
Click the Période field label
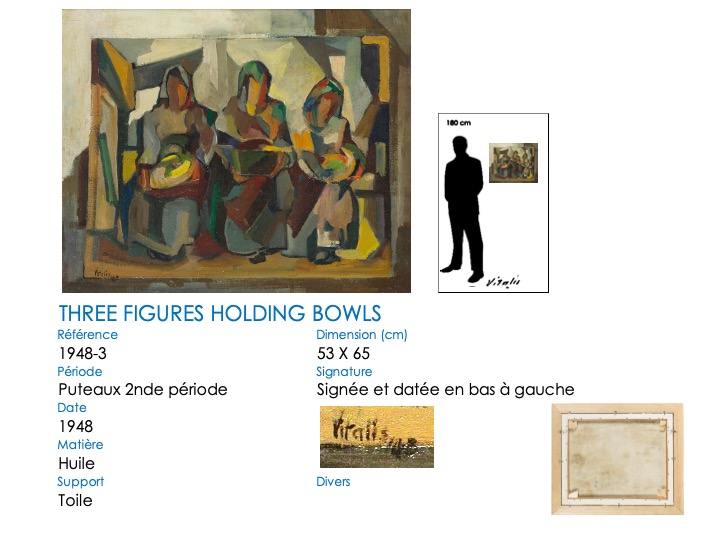click(81, 371)
